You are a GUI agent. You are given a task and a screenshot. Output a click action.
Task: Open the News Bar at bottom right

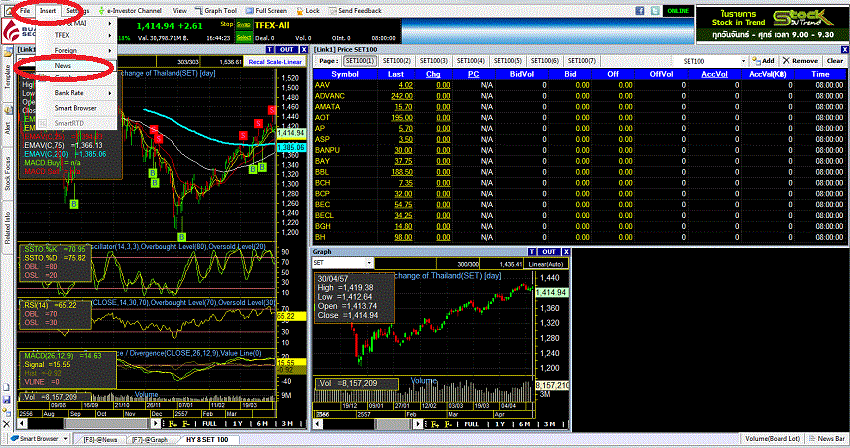point(826,438)
